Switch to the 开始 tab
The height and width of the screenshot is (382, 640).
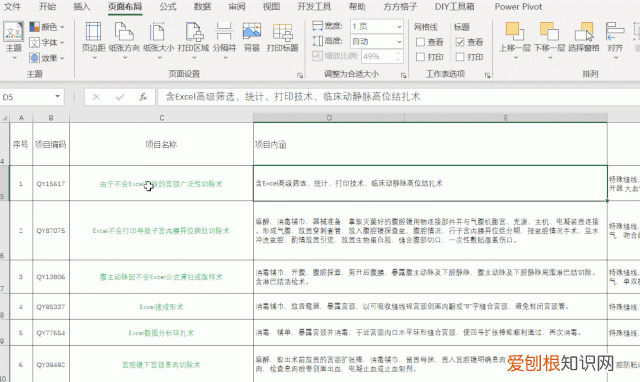47,7
